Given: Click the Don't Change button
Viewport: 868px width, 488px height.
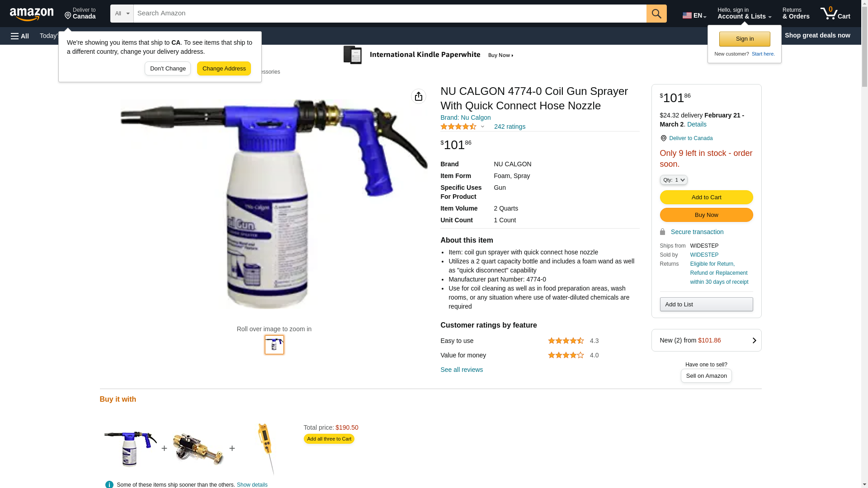Looking at the screenshot, I should point(168,69).
